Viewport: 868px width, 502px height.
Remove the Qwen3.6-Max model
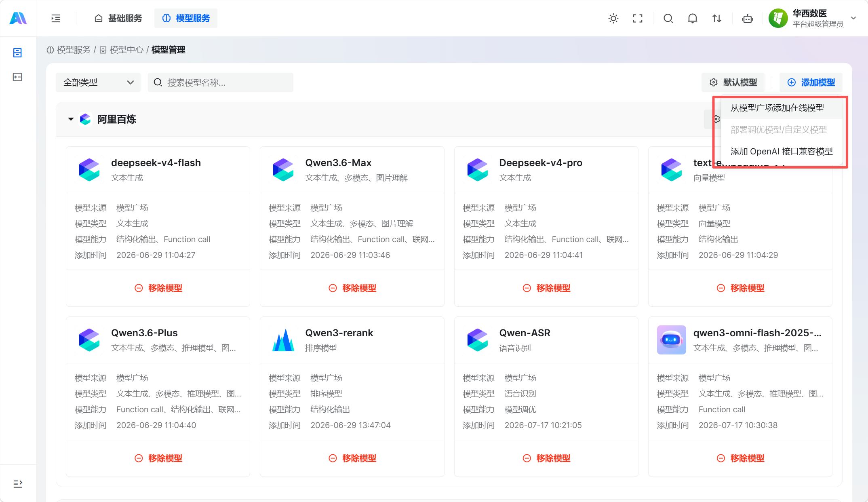coord(352,288)
